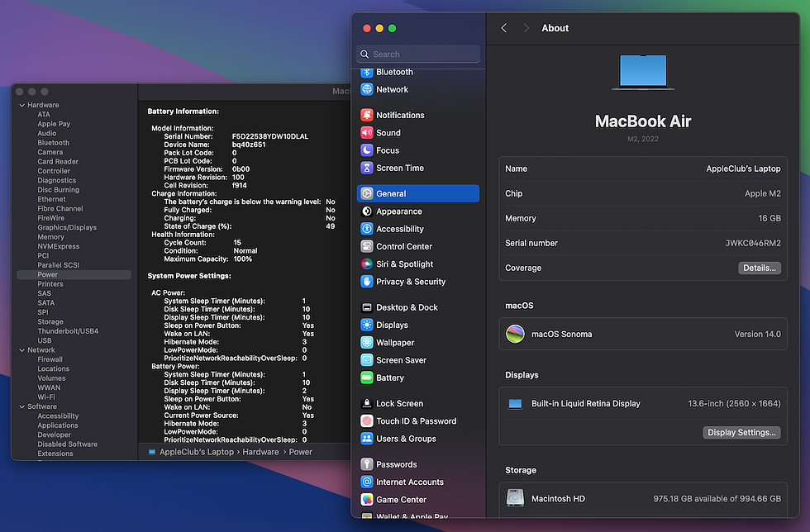Click the serial number JWKC046RM2
The image size is (810, 532).
click(x=753, y=243)
